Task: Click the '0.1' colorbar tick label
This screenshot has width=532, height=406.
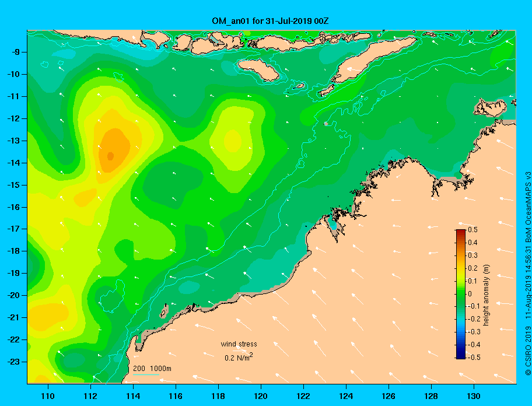Action: 473,281
